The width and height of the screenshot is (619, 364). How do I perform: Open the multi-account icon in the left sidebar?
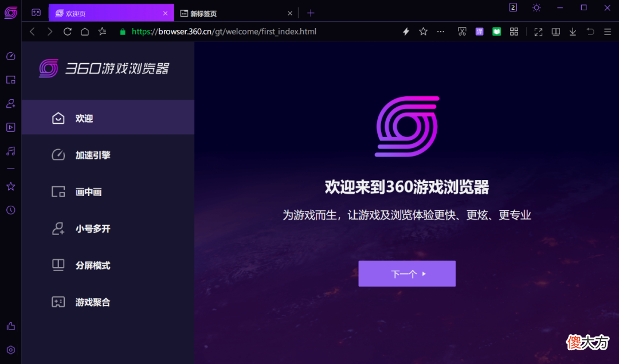click(11, 103)
